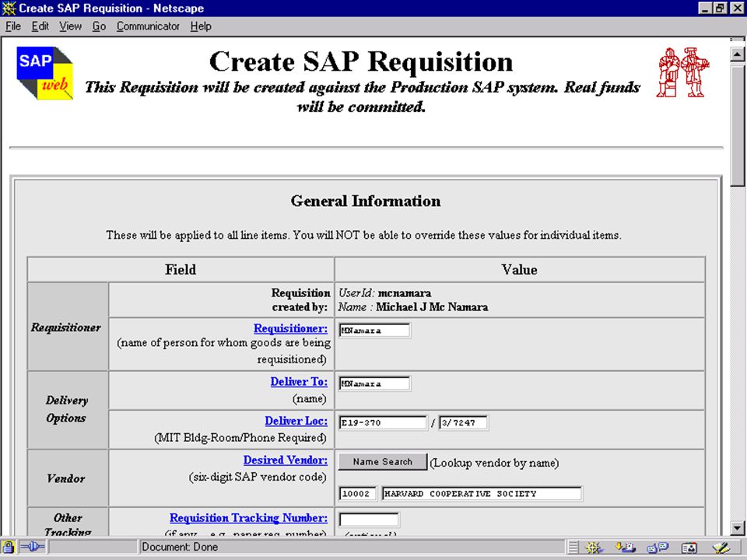The height and width of the screenshot is (560, 747).
Task: Open the Navigator component icon in status bar
Action: point(593,548)
